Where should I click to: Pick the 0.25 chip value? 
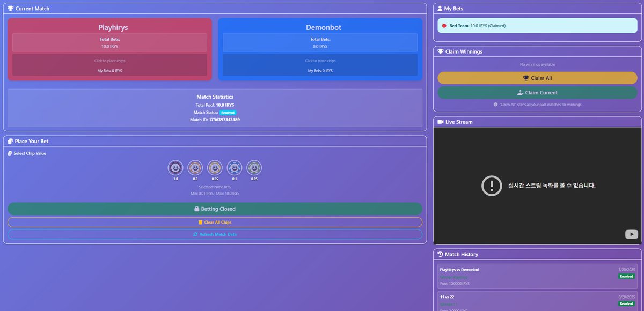tap(215, 168)
